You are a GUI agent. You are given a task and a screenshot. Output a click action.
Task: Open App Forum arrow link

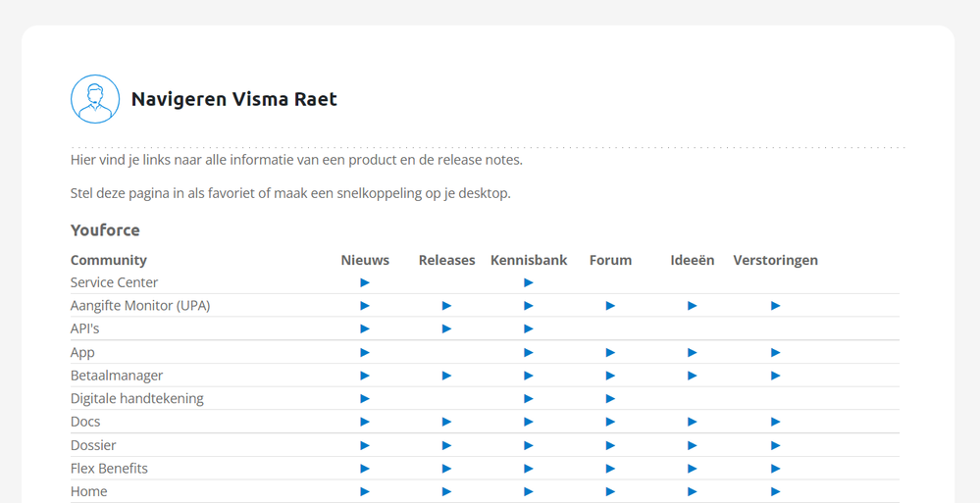[x=610, y=352]
